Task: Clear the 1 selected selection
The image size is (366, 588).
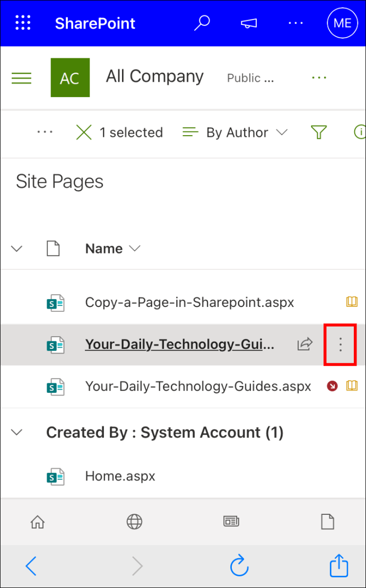Action: point(84,133)
